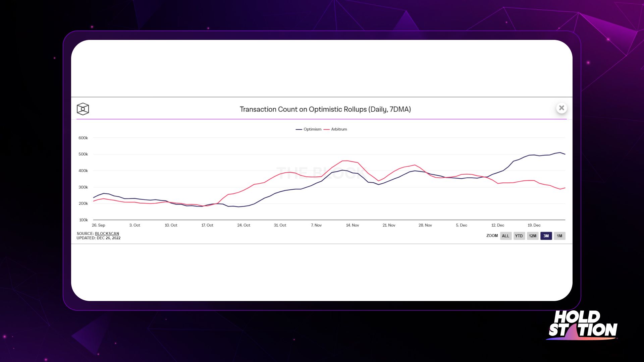The image size is (644, 362).
Task: Click the '7. Nov' x-axis label
Action: 316,225
